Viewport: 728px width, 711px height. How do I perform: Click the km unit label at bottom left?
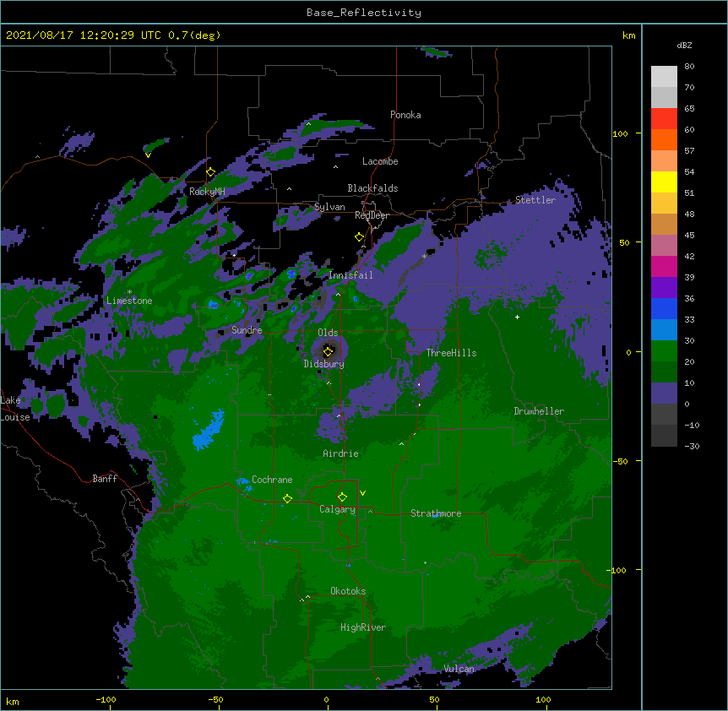[x=13, y=701]
